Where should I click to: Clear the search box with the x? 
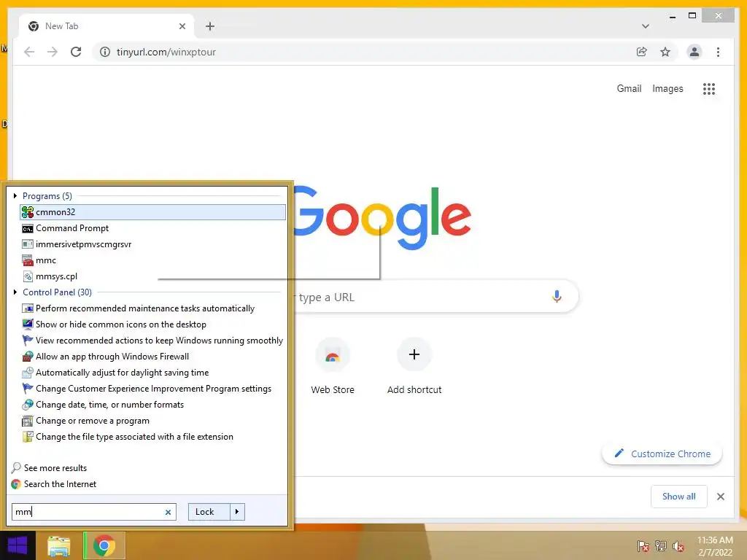pyautogui.click(x=168, y=513)
